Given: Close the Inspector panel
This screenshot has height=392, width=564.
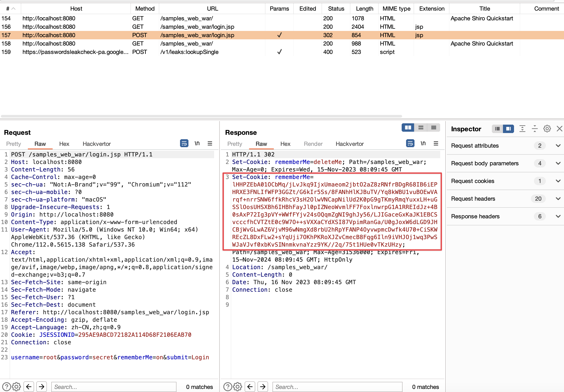Looking at the screenshot, I should (x=559, y=129).
